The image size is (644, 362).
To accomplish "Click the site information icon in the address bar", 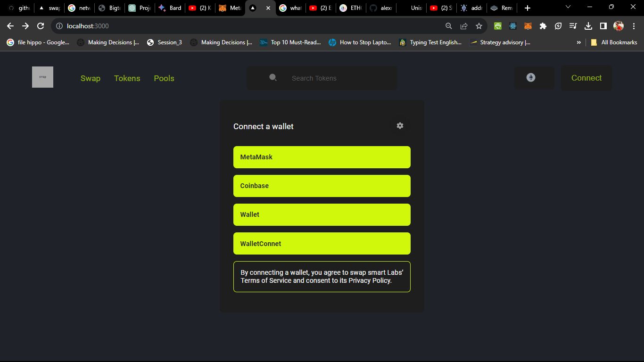I will click(x=59, y=26).
